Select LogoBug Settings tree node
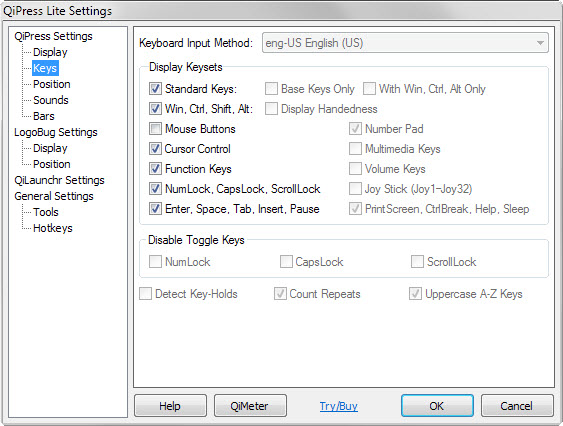This screenshot has height=426, width=563. tap(56, 132)
